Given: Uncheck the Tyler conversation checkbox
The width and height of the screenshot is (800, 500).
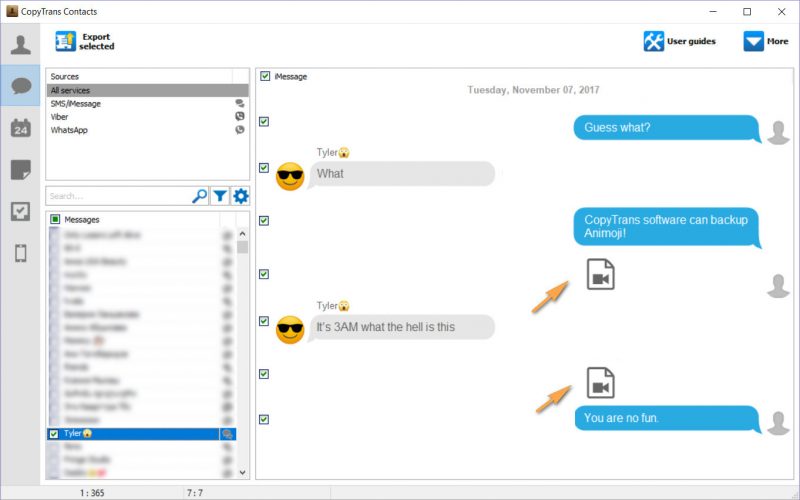Looking at the screenshot, I should pyautogui.click(x=54, y=434).
